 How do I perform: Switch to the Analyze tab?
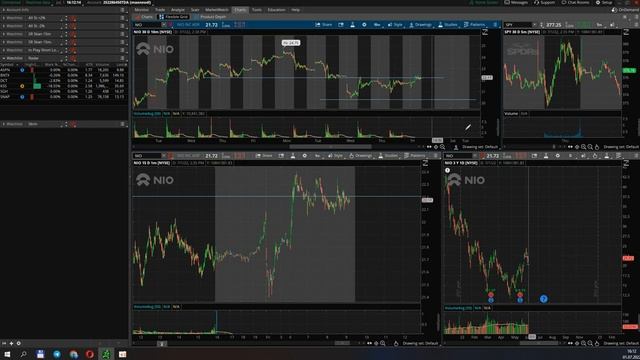(178, 9)
